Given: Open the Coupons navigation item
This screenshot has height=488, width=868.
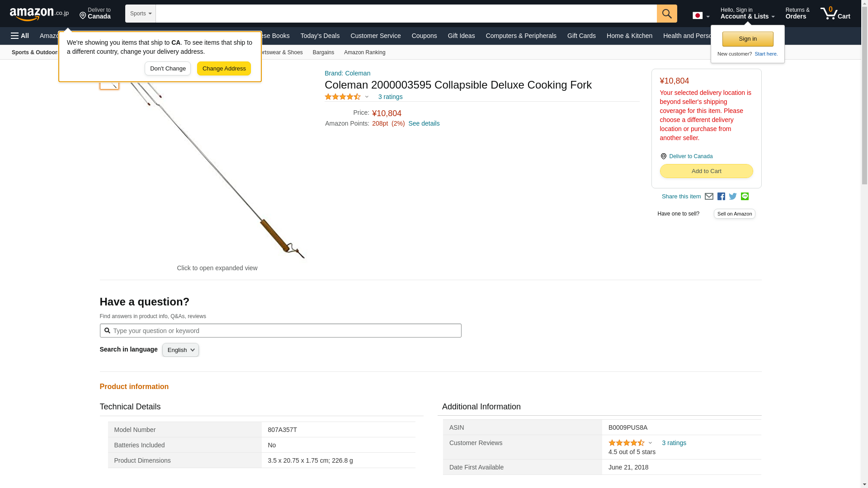Looking at the screenshot, I should [x=424, y=36].
